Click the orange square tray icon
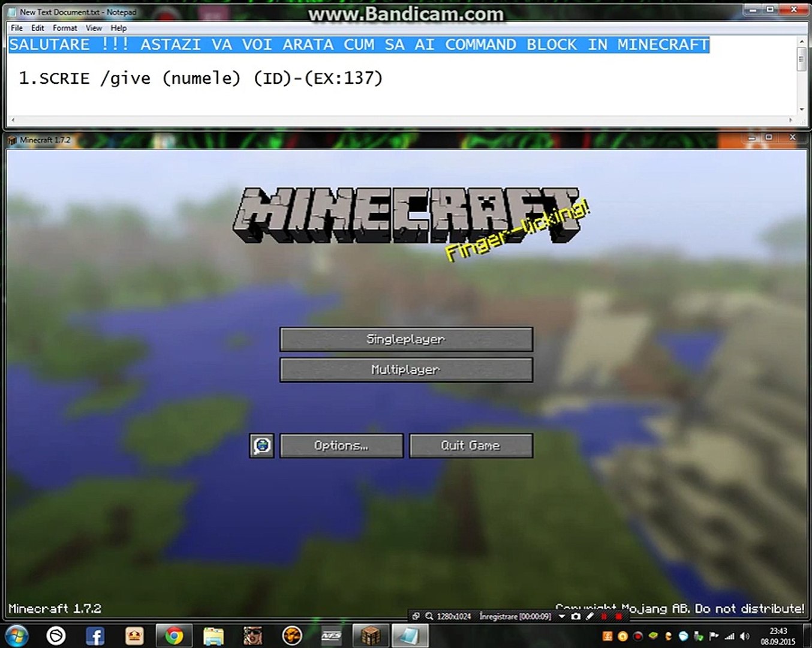 pos(608,636)
